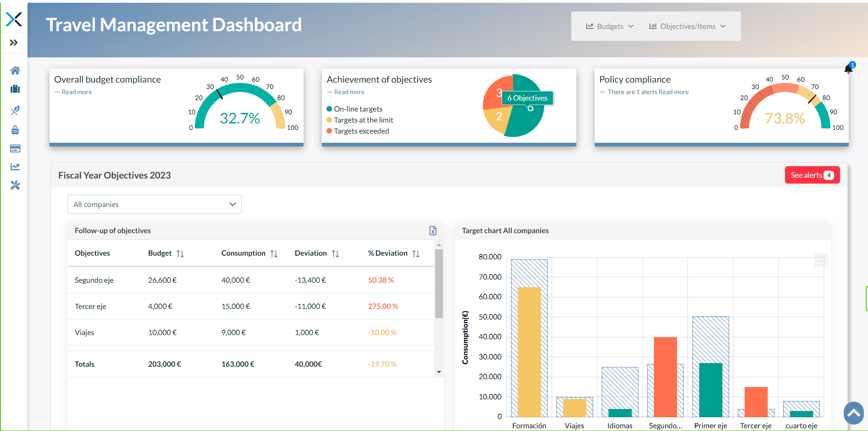
Task: Open the home icon in sidebar
Action: pos(15,70)
